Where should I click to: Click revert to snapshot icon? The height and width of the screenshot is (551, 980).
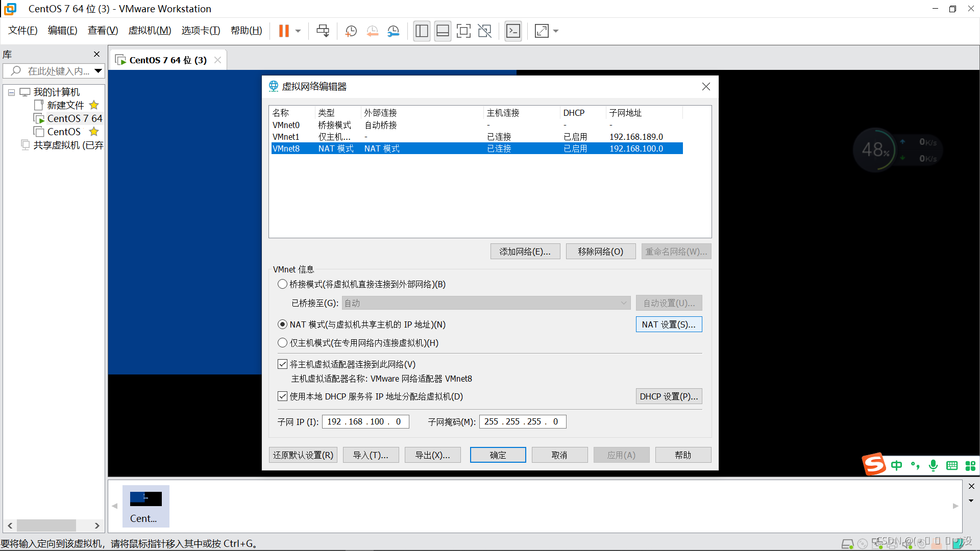click(x=372, y=31)
